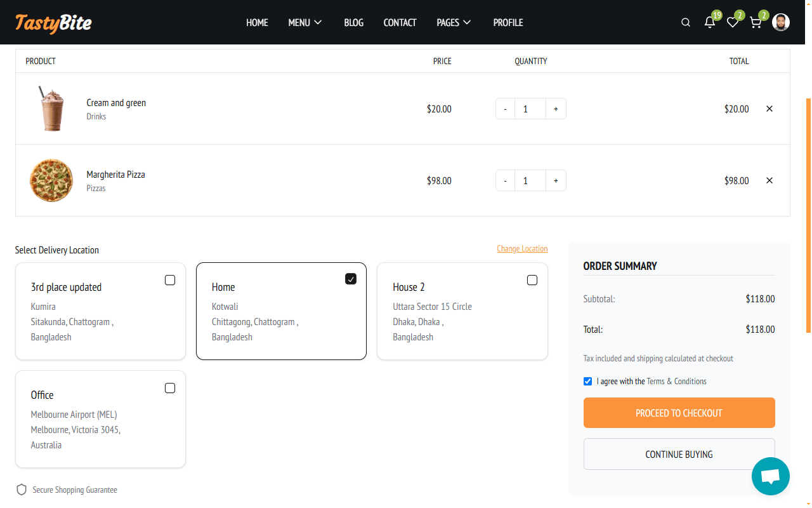Open notifications bell icon
812x508 pixels.
click(x=710, y=23)
